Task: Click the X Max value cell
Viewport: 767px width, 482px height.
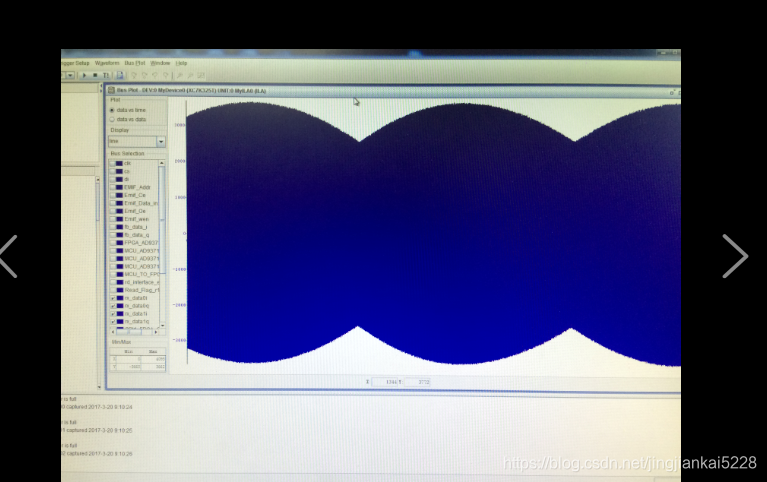Action: pyautogui.click(x=153, y=359)
